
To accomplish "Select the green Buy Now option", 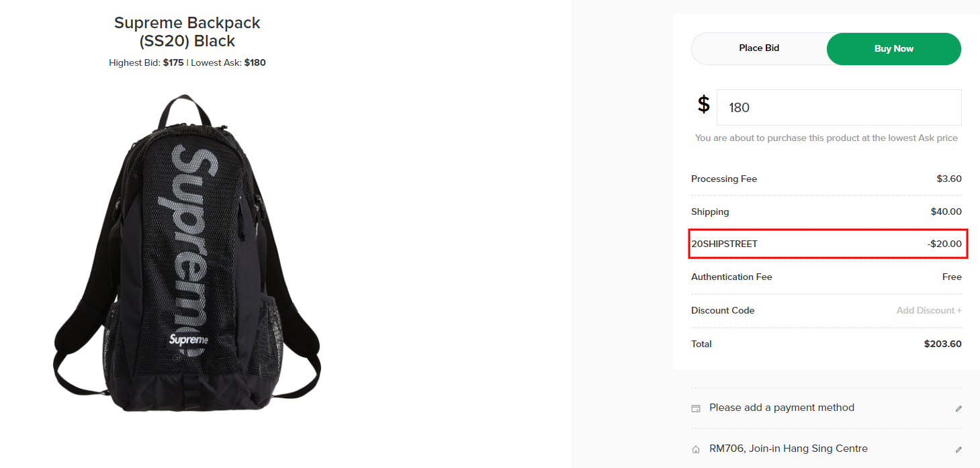I will pyautogui.click(x=893, y=49).
